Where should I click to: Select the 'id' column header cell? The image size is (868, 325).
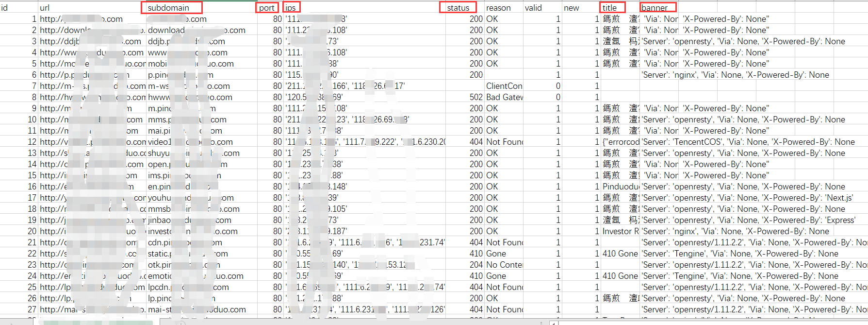pos(19,7)
